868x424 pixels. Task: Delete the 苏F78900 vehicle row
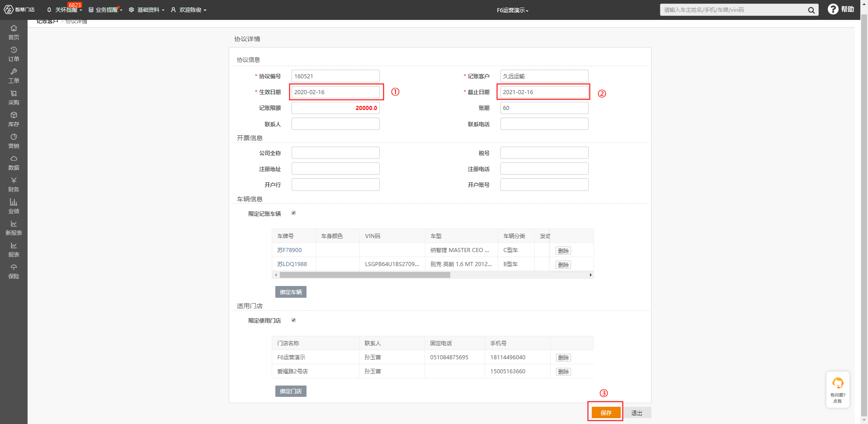pos(563,251)
